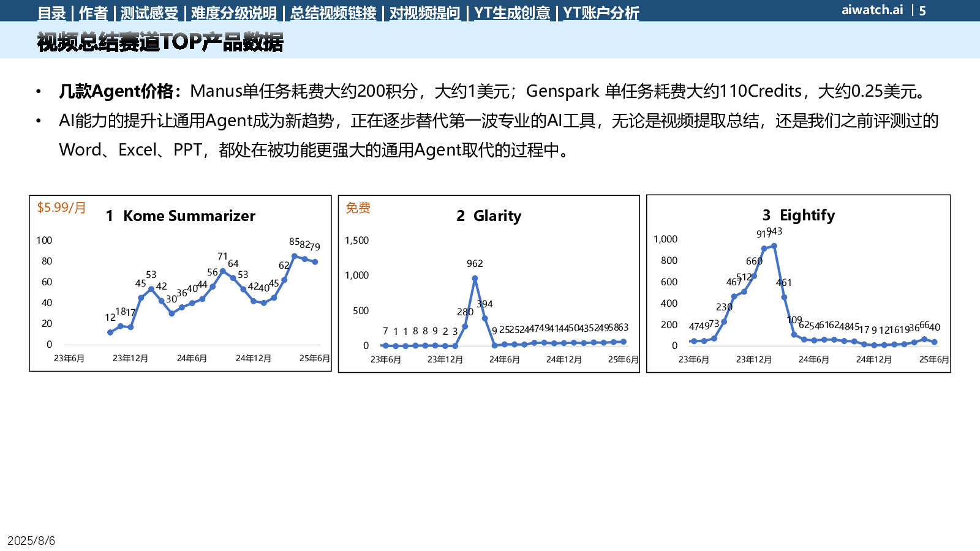Click the 24年12月 axis label in Eightify chart

point(874,359)
